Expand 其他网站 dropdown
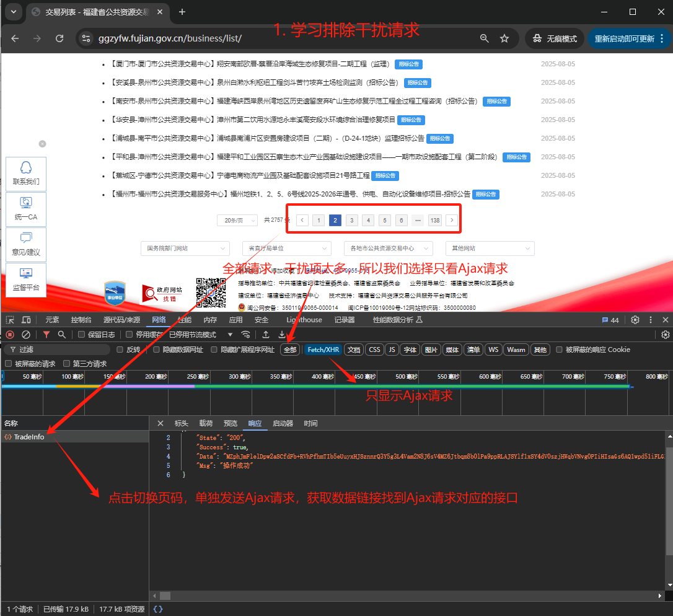This screenshot has width=673, height=616. pos(490,249)
